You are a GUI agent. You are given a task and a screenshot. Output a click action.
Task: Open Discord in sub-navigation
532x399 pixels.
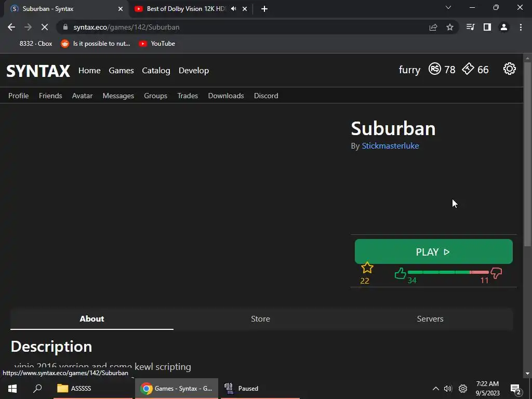[266, 96]
